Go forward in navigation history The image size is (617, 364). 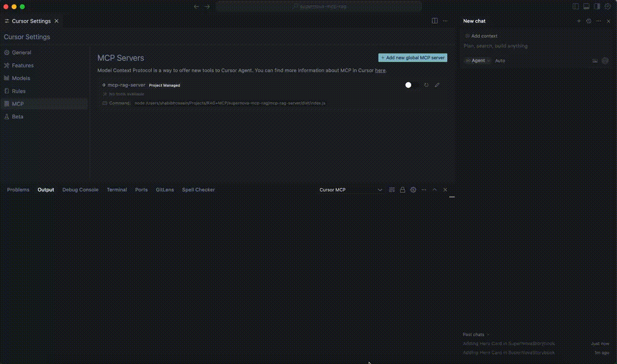tap(207, 7)
